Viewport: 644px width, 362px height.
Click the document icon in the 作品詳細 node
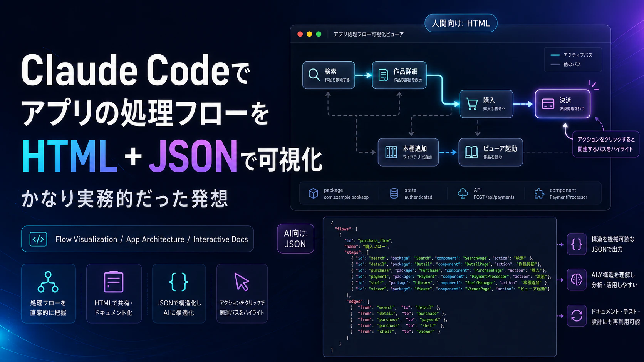pos(383,75)
